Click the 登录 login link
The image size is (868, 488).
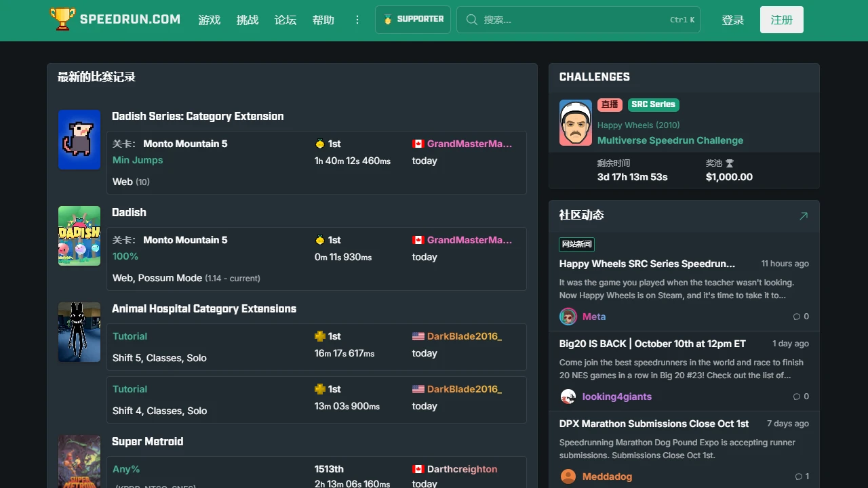[x=733, y=20]
